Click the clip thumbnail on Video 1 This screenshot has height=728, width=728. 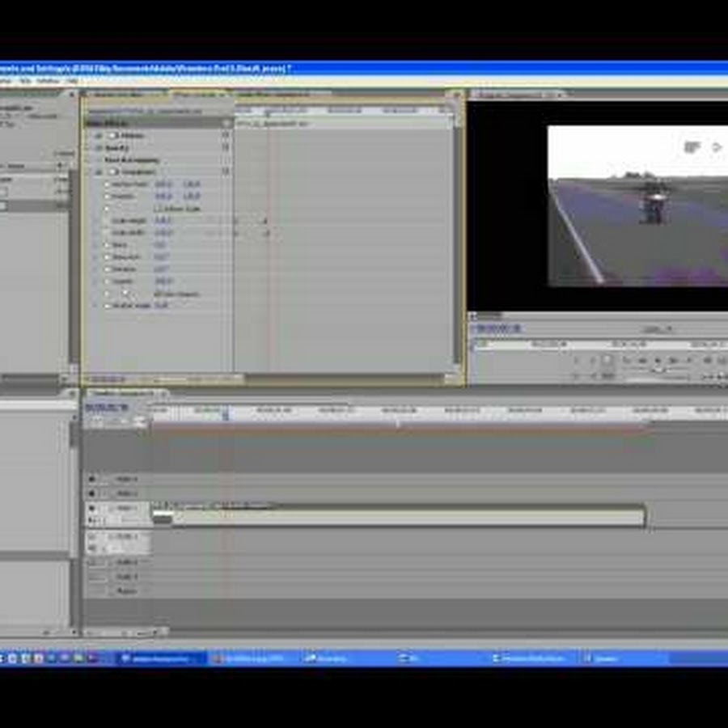tap(163, 518)
